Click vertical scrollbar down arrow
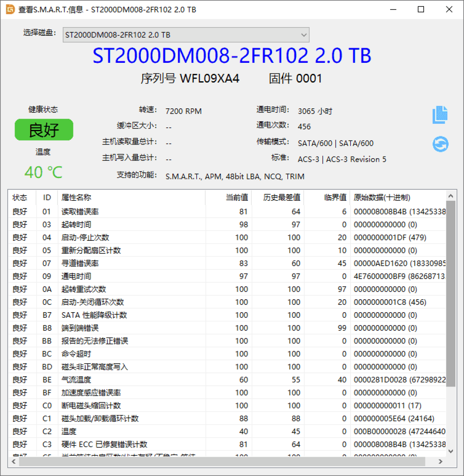464x476 pixels. [x=451, y=451]
